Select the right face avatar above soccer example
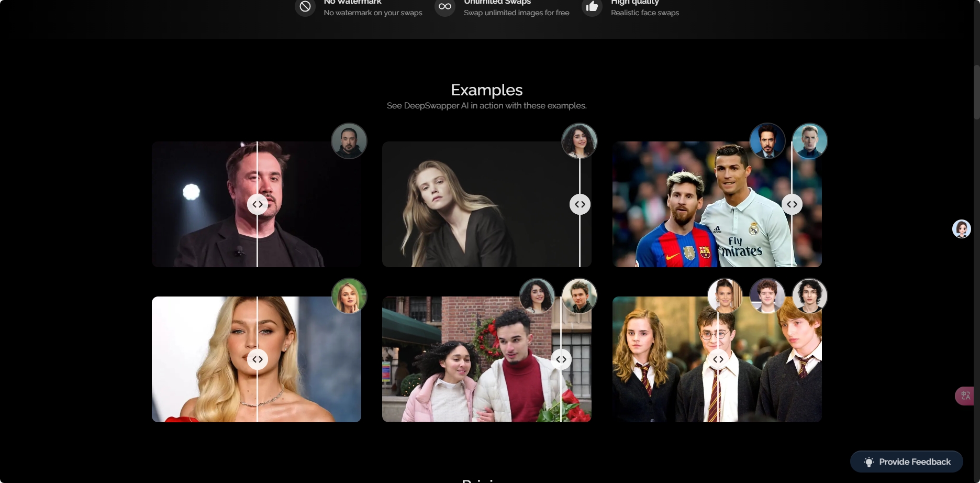This screenshot has height=483, width=980. (810, 141)
